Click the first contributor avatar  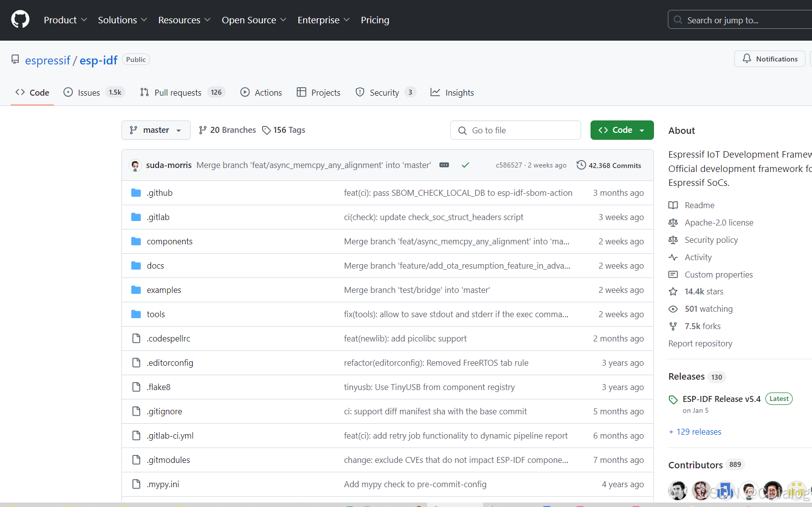pos(677,491)
